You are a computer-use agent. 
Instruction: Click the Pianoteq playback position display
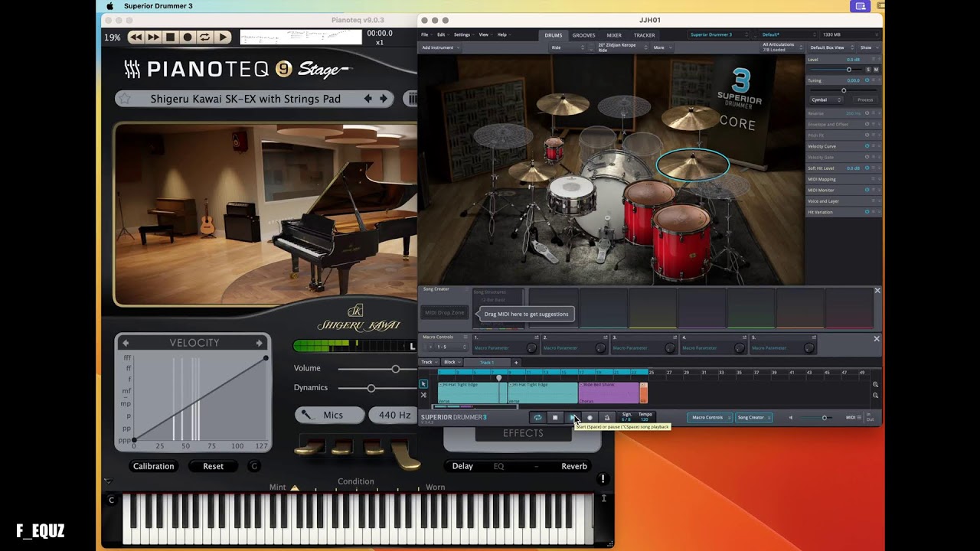pyautogui.click(x=380, y=34)
